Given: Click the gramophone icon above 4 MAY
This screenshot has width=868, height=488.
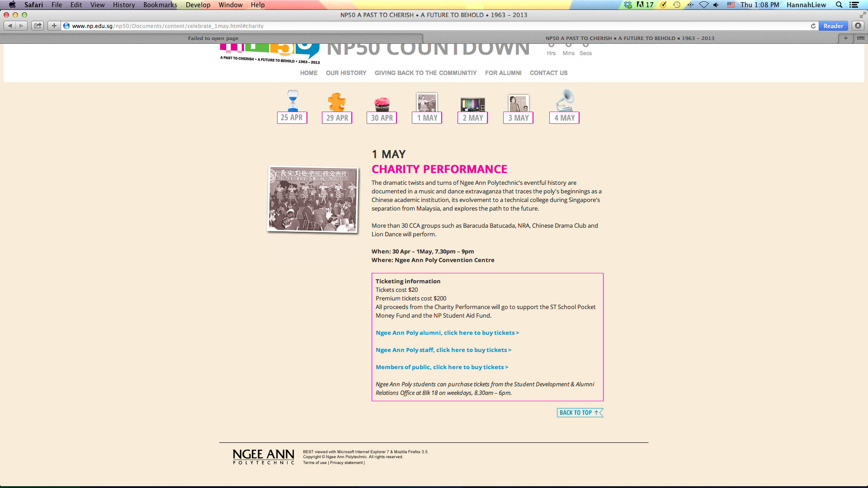Looking at the screenshot, I should coord(564,100).
